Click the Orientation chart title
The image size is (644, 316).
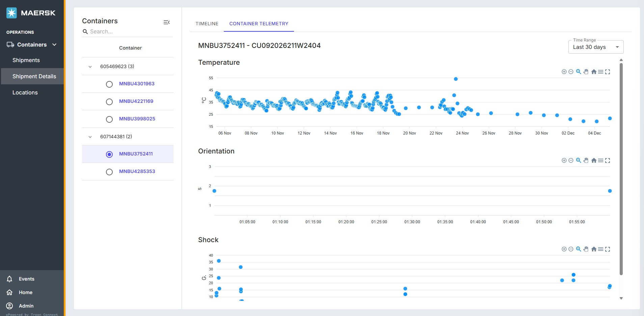pyautogui.click(x=216, y=151)
